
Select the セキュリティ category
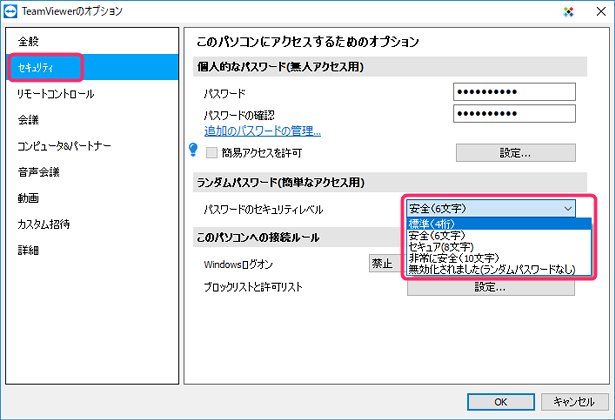[92, 67]
